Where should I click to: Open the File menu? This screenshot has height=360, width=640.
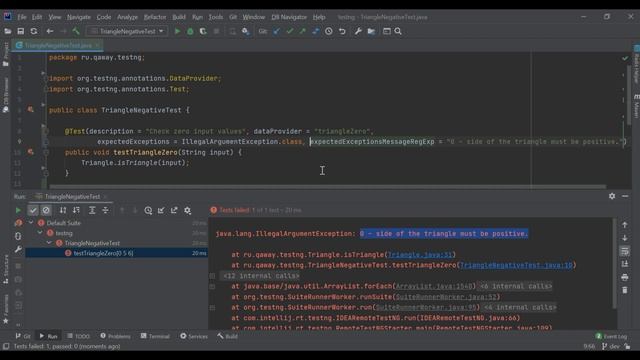coord(22,17)
